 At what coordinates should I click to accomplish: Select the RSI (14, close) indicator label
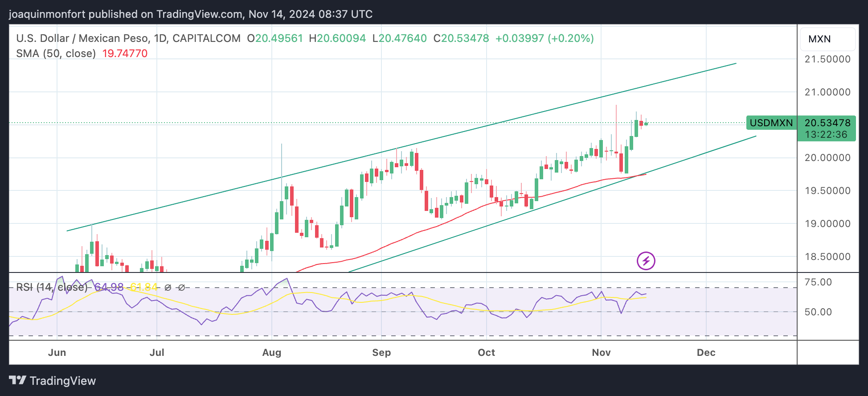(x=52, y=287)
